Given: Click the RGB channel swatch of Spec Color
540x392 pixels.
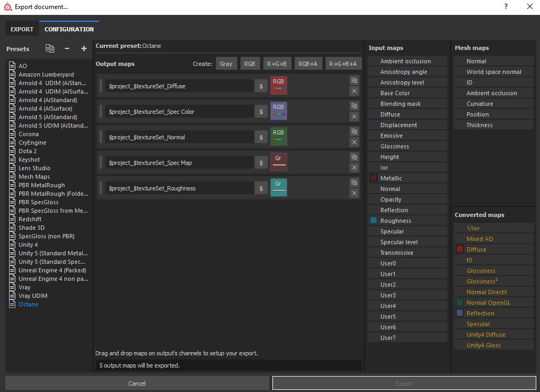Looking at the screenshot, I should (279, 111).
